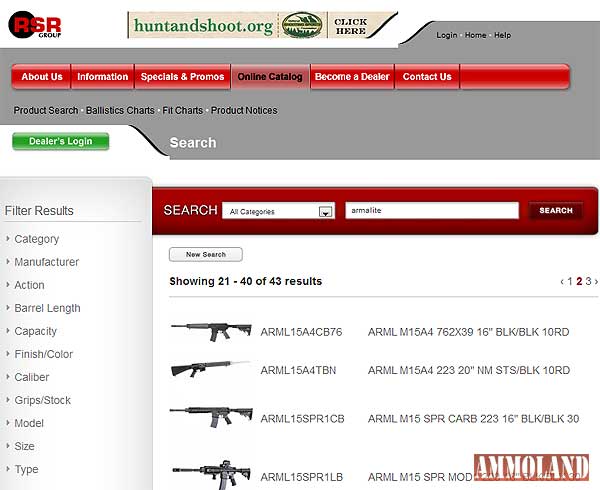600x490 pixels.
Task: Open Fit Charts
Action: coord(183,110)
